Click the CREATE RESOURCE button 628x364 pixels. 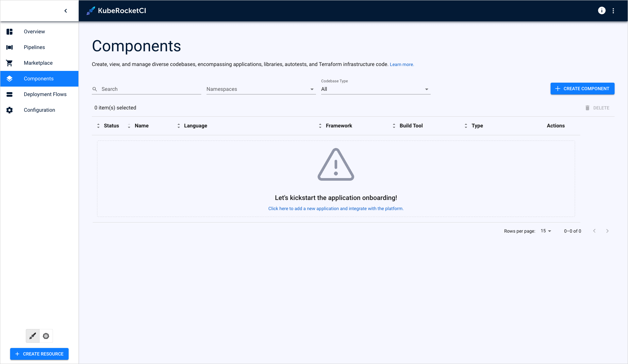point(39,354)
